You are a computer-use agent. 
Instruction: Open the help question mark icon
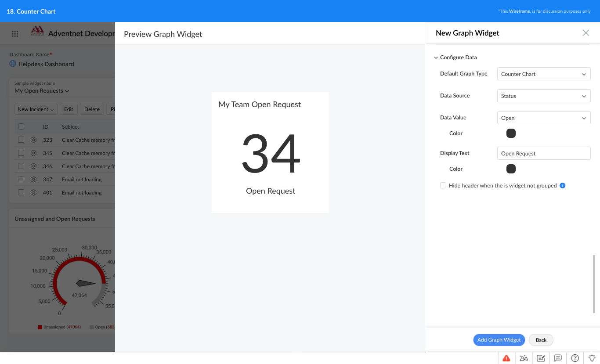coord(575,358)
